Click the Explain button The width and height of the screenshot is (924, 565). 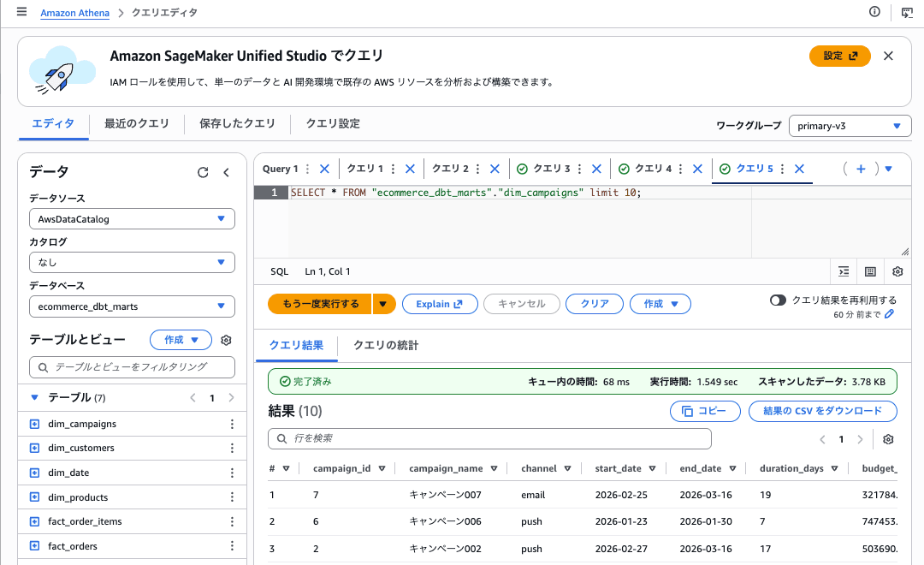coord(440,304)
